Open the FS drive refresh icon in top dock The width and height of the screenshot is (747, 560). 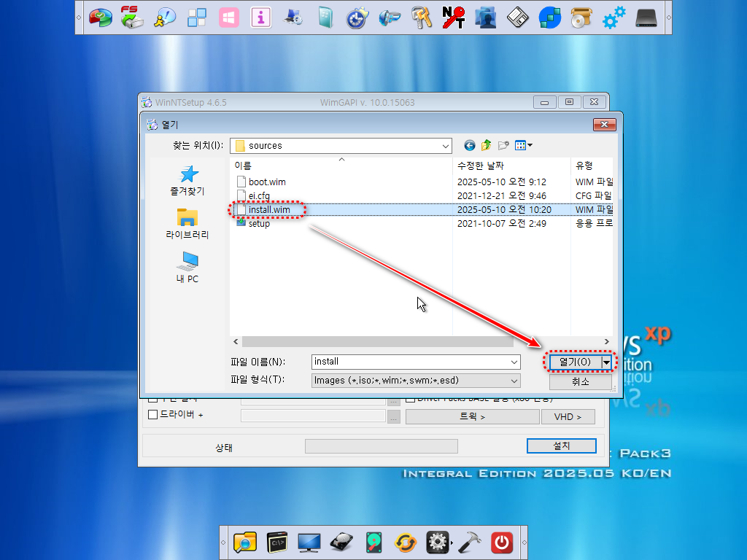point(132,17)
